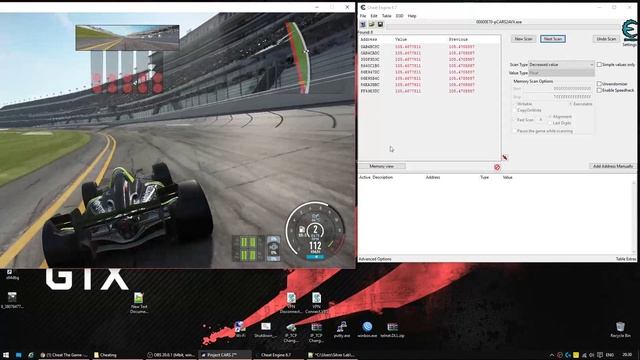Open the Help menu in Cheat Engine
The height and width of the screenshot is (360, 640).
point(412,16)
